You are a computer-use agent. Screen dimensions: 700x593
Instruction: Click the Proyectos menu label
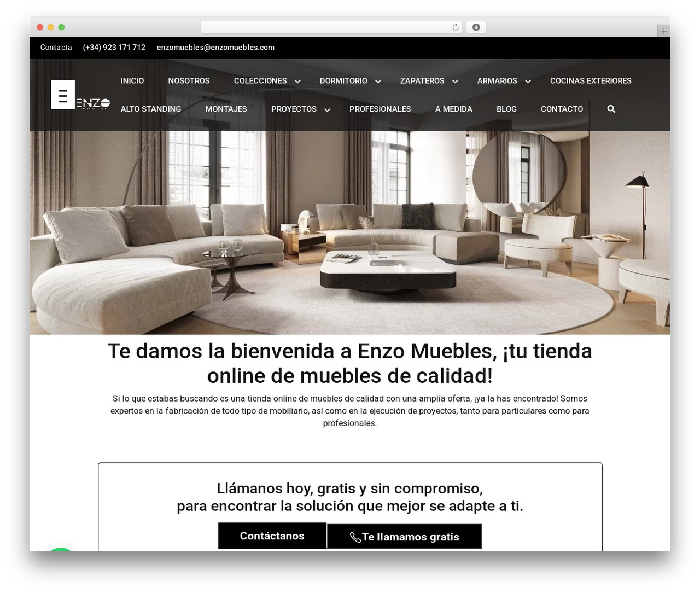(294, 109)
